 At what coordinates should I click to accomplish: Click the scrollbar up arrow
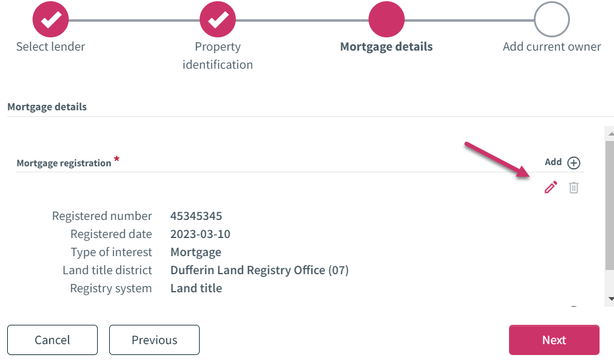click(x=610, y=134)
